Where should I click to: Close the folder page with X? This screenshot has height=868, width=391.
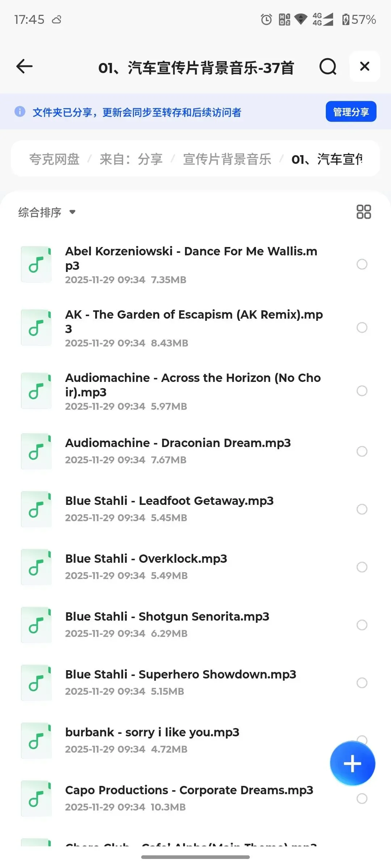[365, 67]
